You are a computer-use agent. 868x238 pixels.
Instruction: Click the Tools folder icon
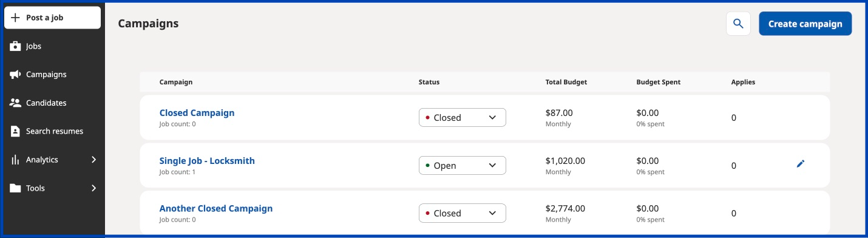pyautogui.click(x=16, y=188)
